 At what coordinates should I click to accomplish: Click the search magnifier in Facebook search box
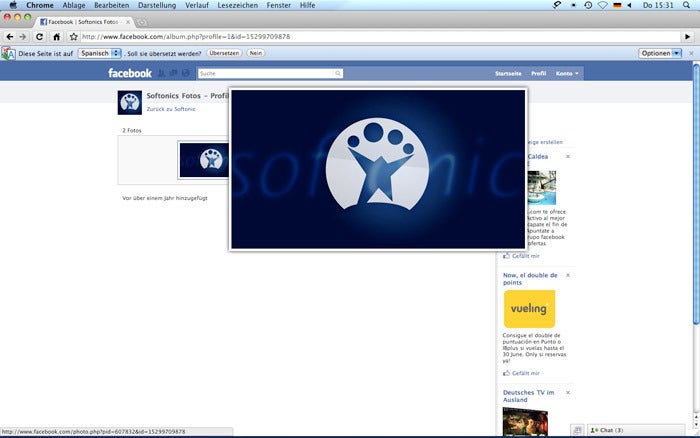(338, 73)
